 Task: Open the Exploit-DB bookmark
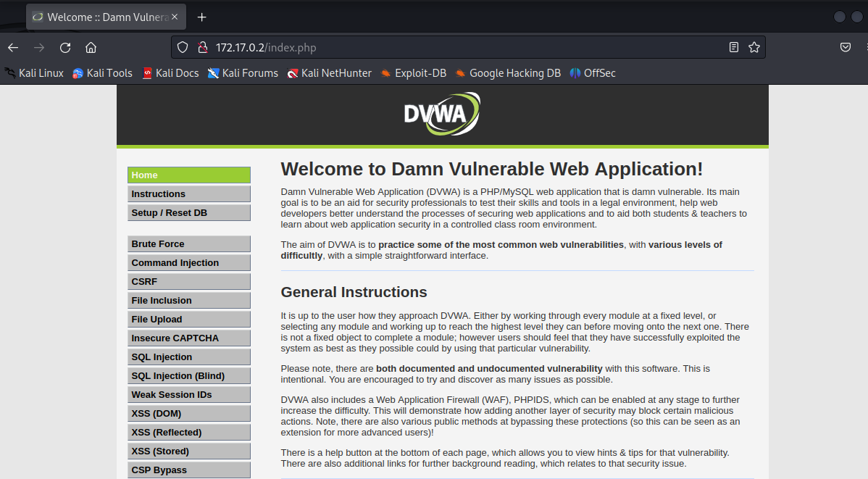414,73
